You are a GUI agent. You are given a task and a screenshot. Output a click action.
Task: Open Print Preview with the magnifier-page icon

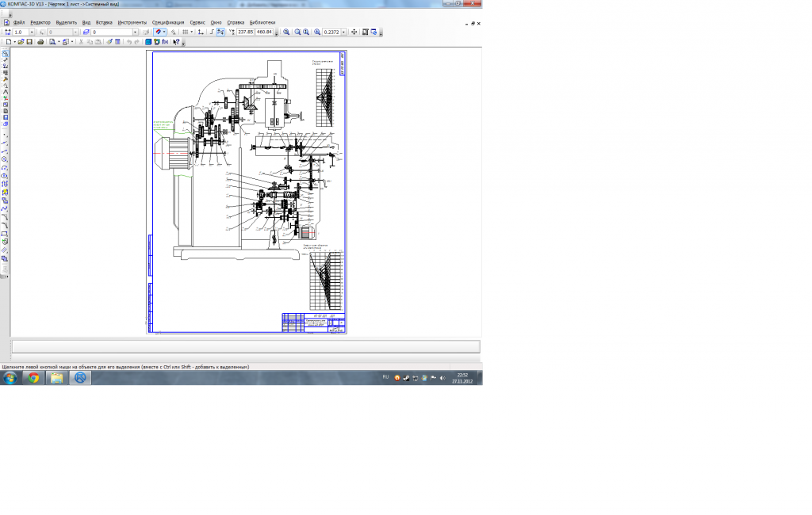click(52, 42)
